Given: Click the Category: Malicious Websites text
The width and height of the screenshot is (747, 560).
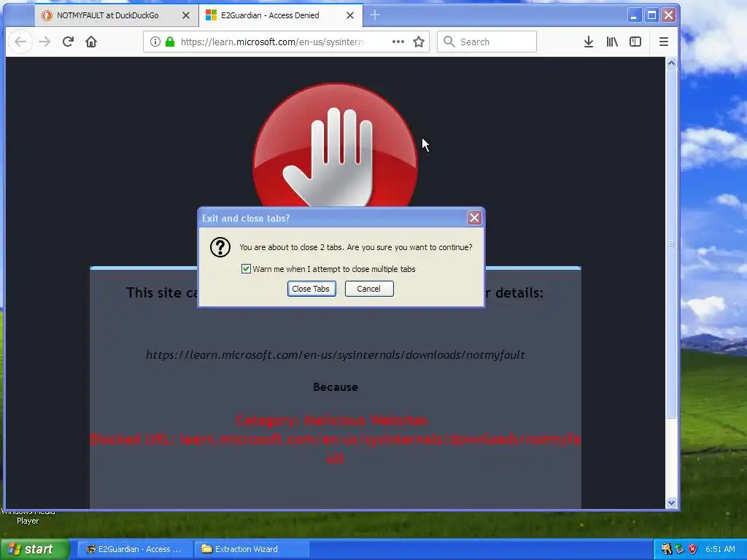Looking at the screenshot, I should point(332,420).
